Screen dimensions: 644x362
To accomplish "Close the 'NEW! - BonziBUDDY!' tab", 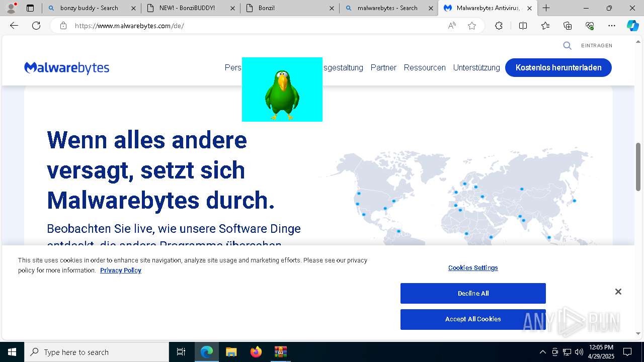I will click(232, 8).
